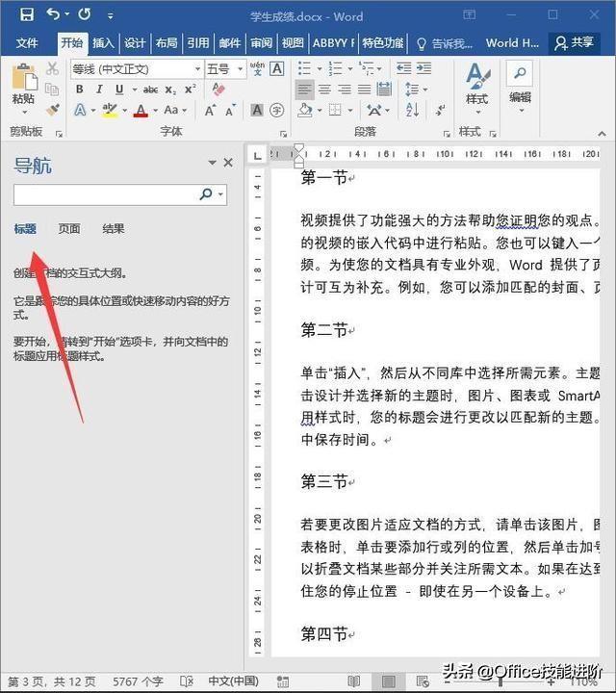Select the Format Painter brush

(x=53, y=109)
